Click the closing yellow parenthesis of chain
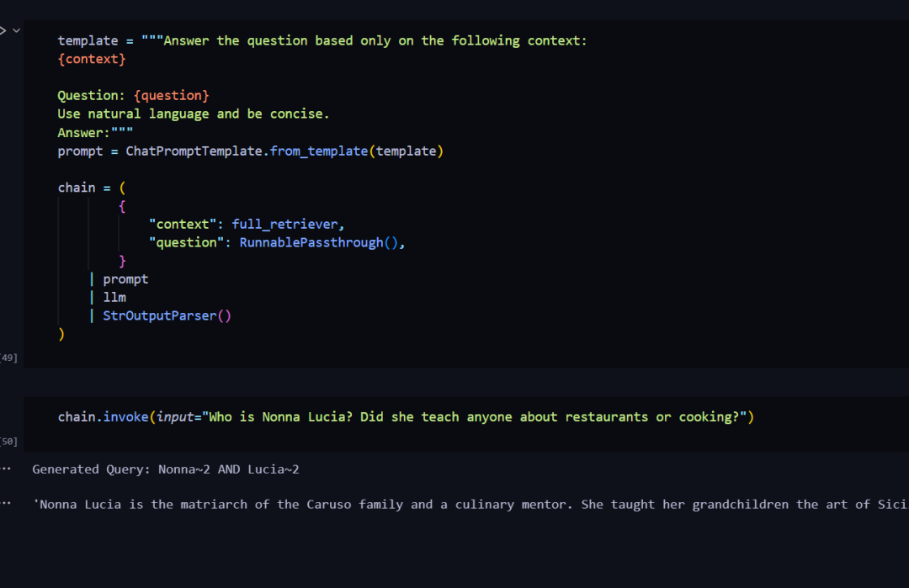The width and height of the screenshot is (909, 588). click(x=61, y=334)
